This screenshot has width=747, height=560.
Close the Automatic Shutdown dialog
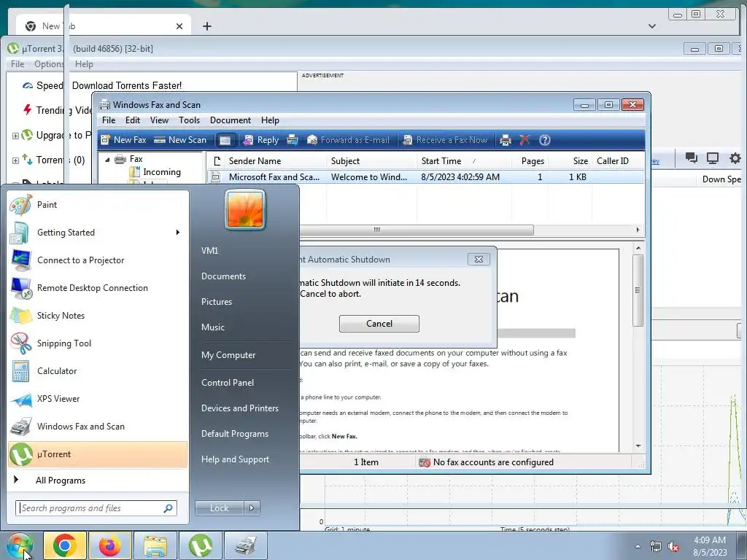(479, 259)
